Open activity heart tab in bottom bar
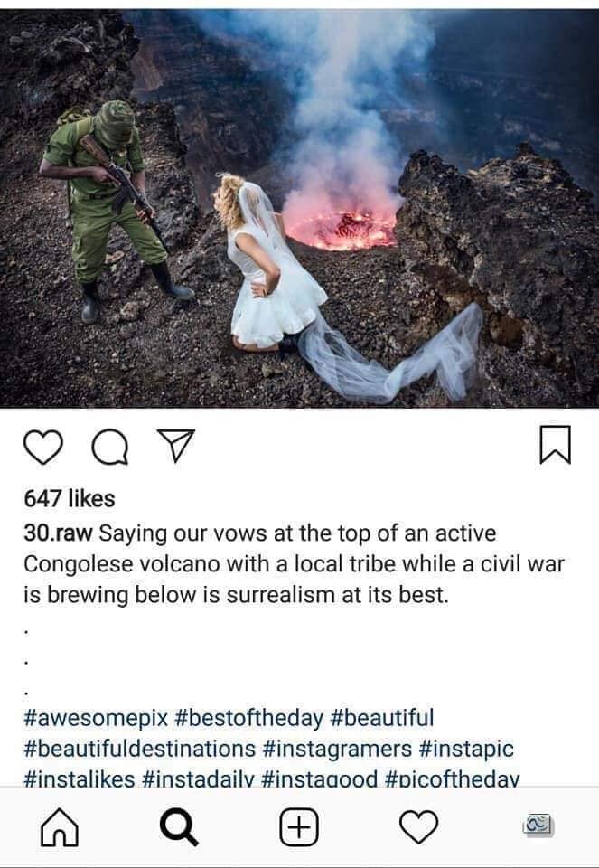 tap(418, 827)
